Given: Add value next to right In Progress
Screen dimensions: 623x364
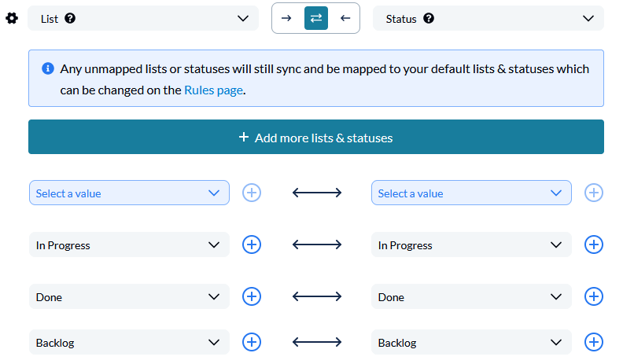Looking at the screenshot, I should point(594,245).
